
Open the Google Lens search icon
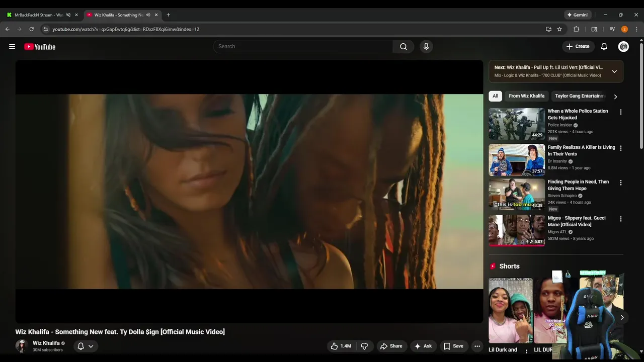[594, 29]
